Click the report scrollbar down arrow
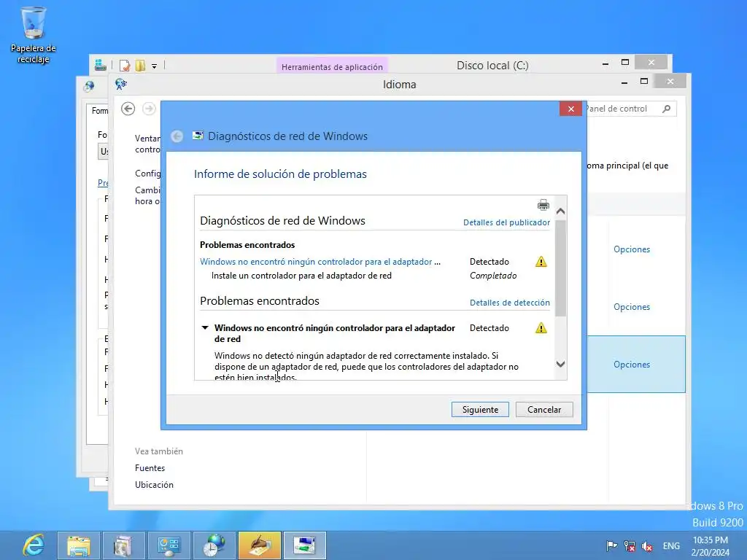The width and height of the screenshot is (747, 560). [x=561, y=365]
